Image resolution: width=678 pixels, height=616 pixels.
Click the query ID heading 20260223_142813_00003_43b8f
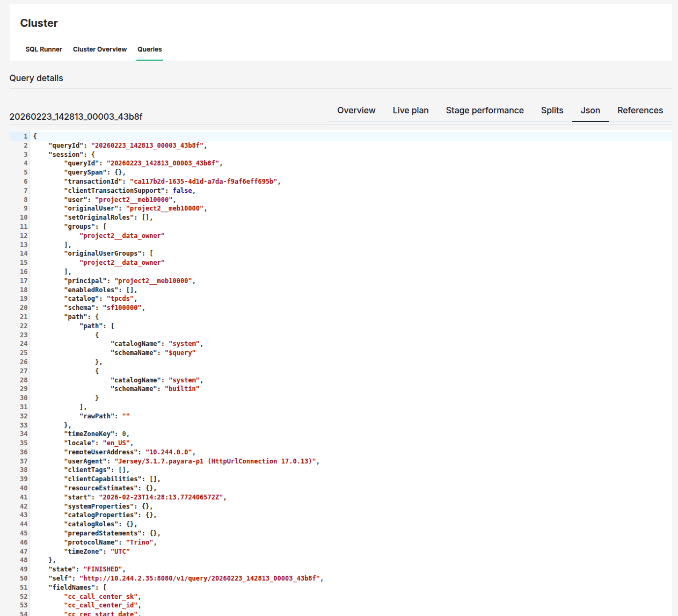76,116
